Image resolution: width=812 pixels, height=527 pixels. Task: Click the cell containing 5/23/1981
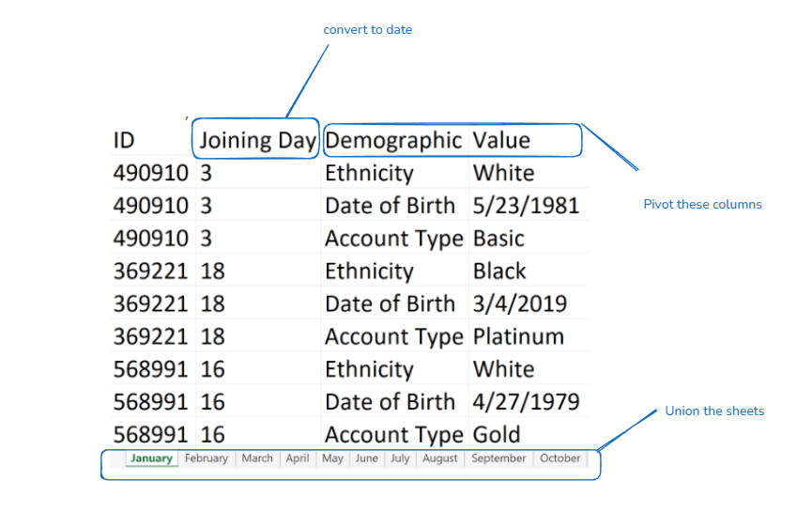pos(526,206)
